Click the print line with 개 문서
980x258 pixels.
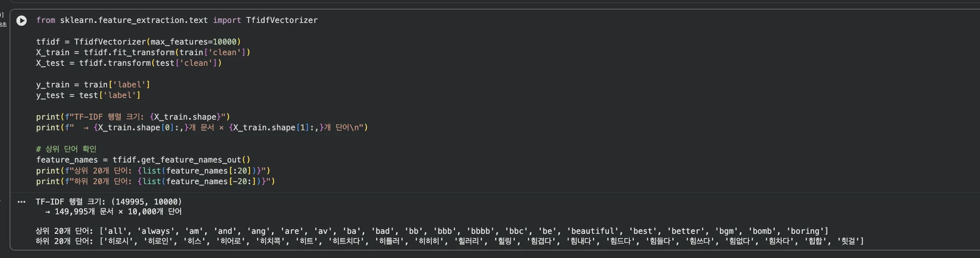point(201,128)
